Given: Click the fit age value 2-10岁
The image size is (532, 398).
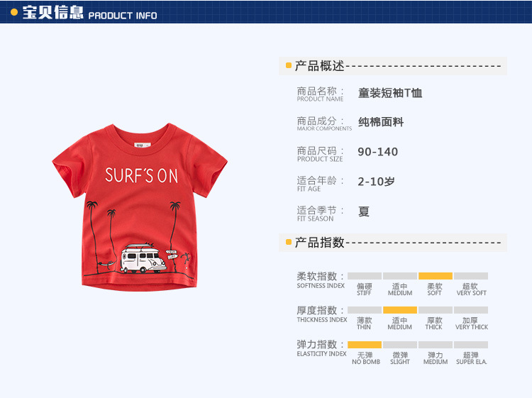Looking at the screenshot, I should pyautogui.click(x=376, y=182).
